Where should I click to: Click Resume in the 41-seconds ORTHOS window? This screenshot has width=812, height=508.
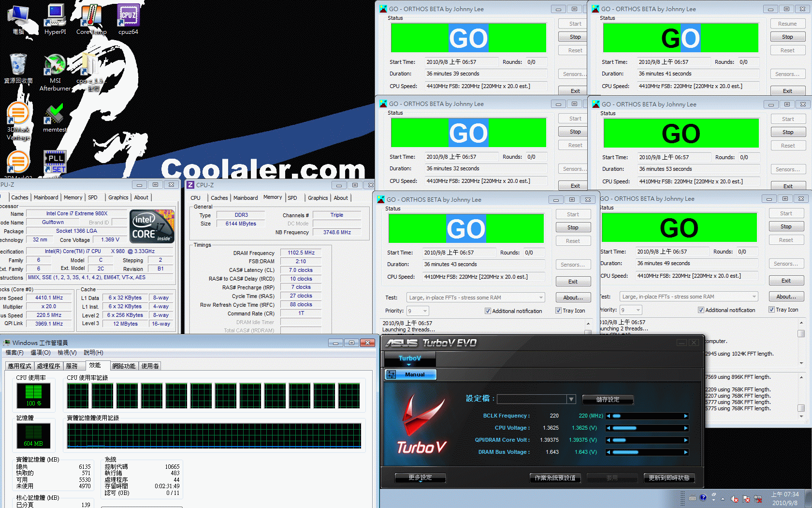pyautogui.click(x=787, y=24)
